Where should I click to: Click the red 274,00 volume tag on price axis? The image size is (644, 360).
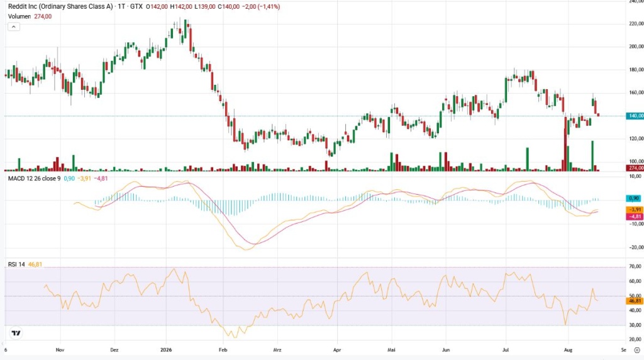tap(635, 168)
